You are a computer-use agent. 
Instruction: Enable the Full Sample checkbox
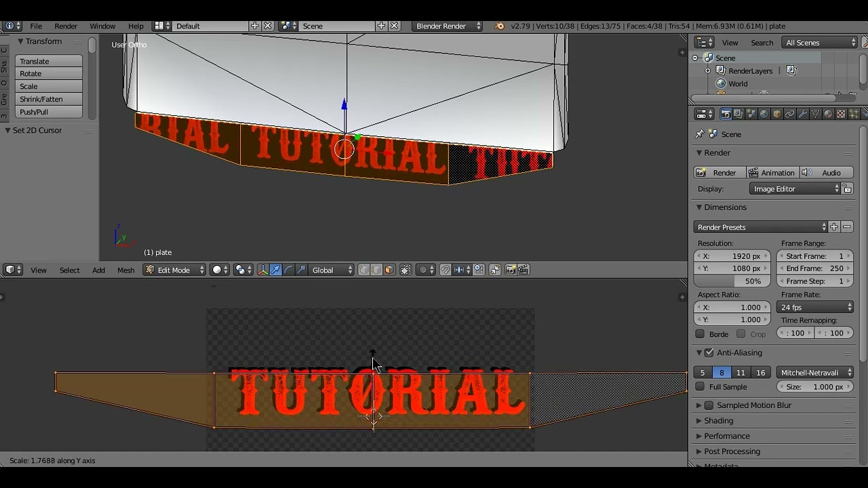point(701,387)
